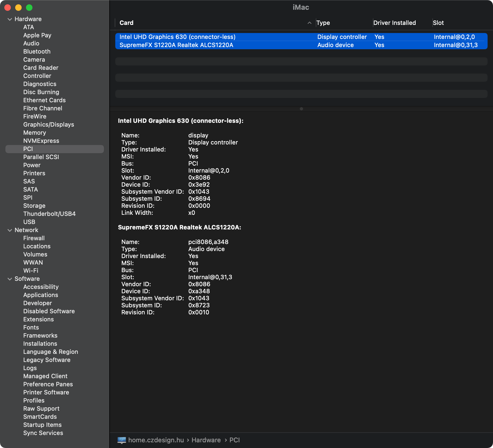Select SATA in the sidebar

pyautogui.click(x=31, y=190)
